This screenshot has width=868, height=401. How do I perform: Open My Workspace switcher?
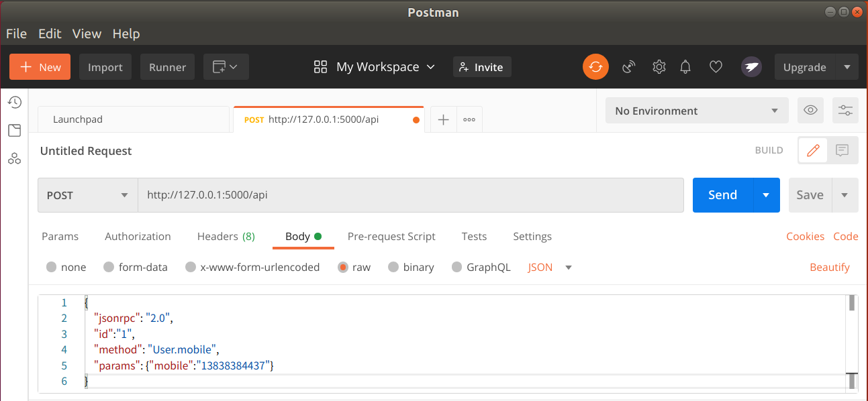(375, 67)
